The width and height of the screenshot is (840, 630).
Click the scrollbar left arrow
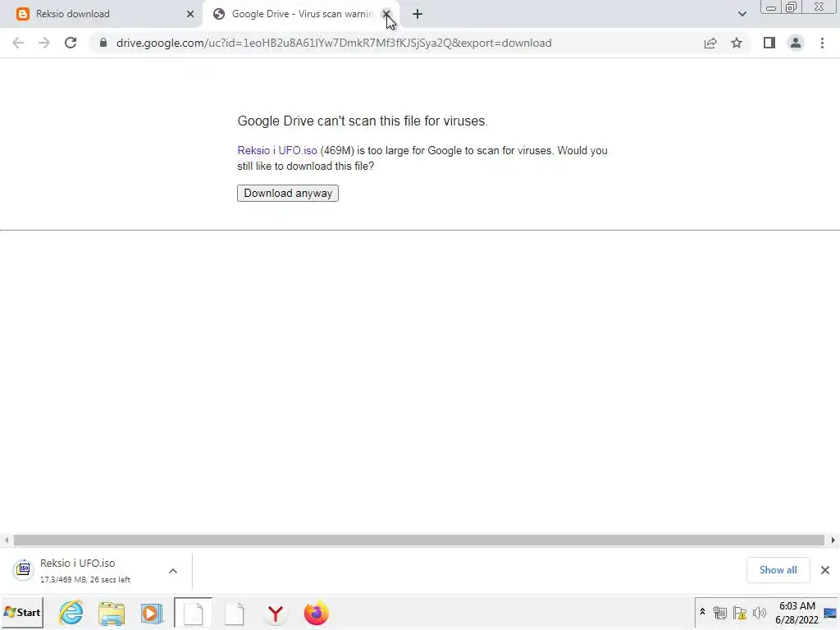coord(7,540)
